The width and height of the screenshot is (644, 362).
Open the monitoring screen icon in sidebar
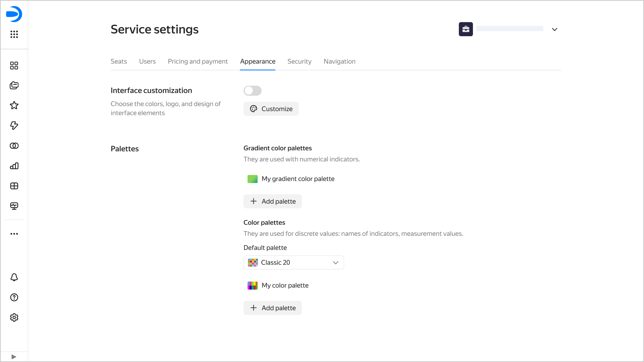tap(14, 206)
